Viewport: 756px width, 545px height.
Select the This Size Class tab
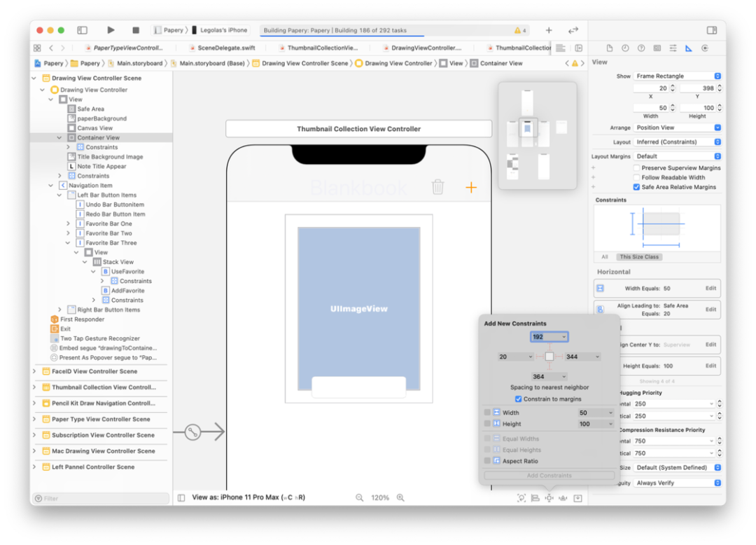[639, 256]
